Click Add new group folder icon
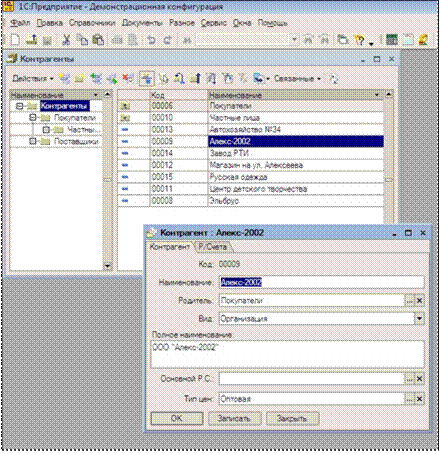 (x=79, y=79)
